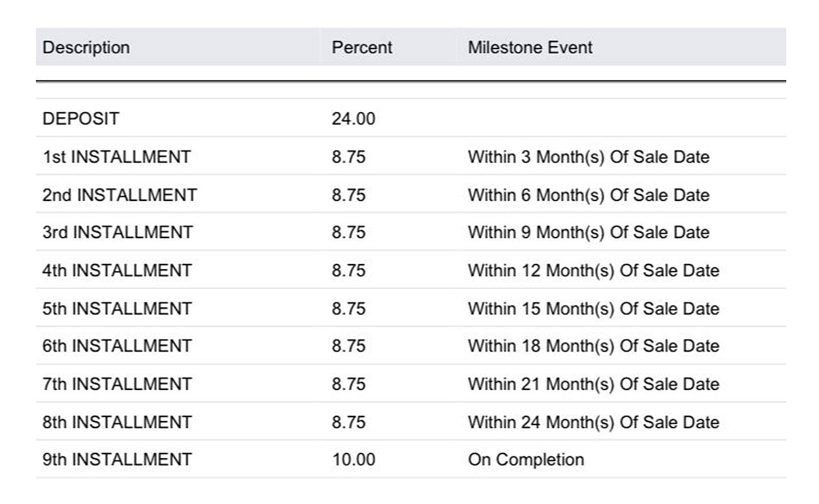Click the 24.00 deposit percent value
Image resolution: width=819 pixels, height=504 pixels.
click(x=353, y=119)
